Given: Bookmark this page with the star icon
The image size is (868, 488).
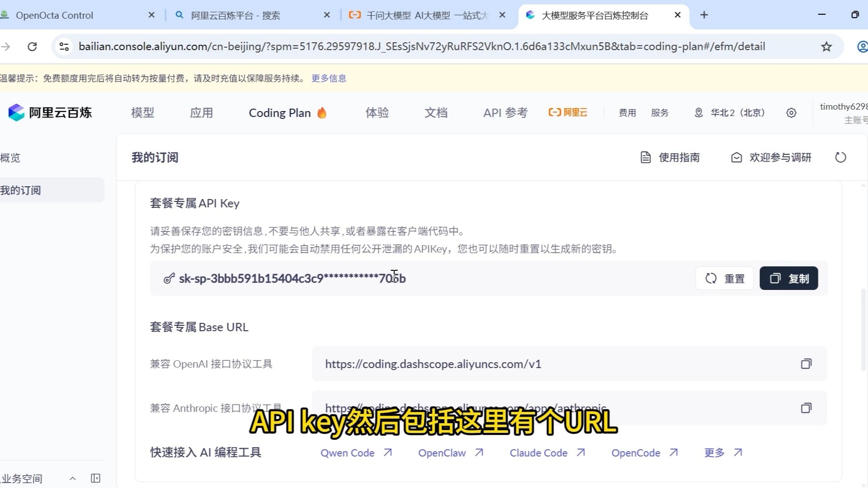Looking at the screenshot, I should (x=827, y=47).
